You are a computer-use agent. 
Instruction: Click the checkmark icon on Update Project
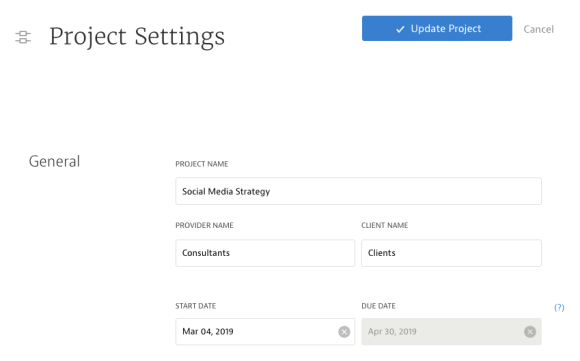(x=400, y=29)
